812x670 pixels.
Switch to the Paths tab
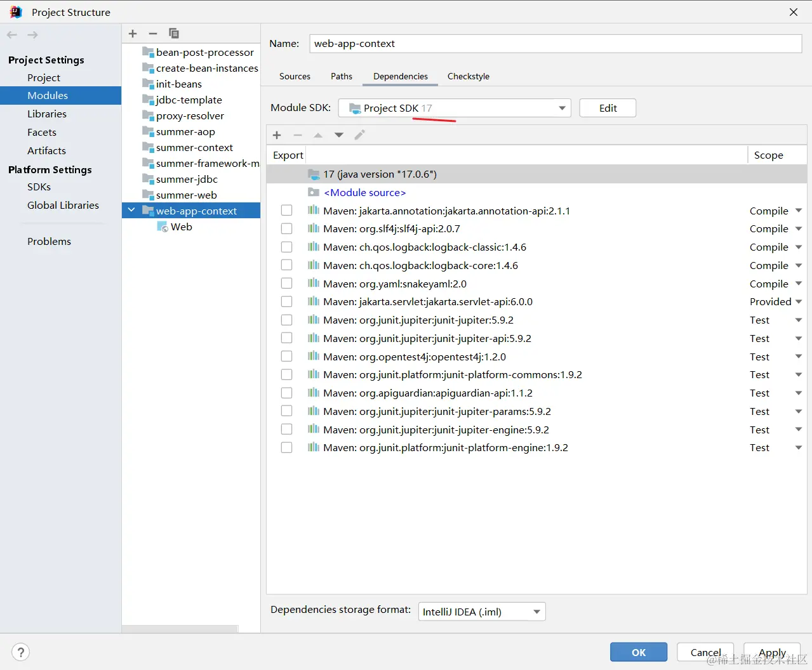(x=342, y=76)
